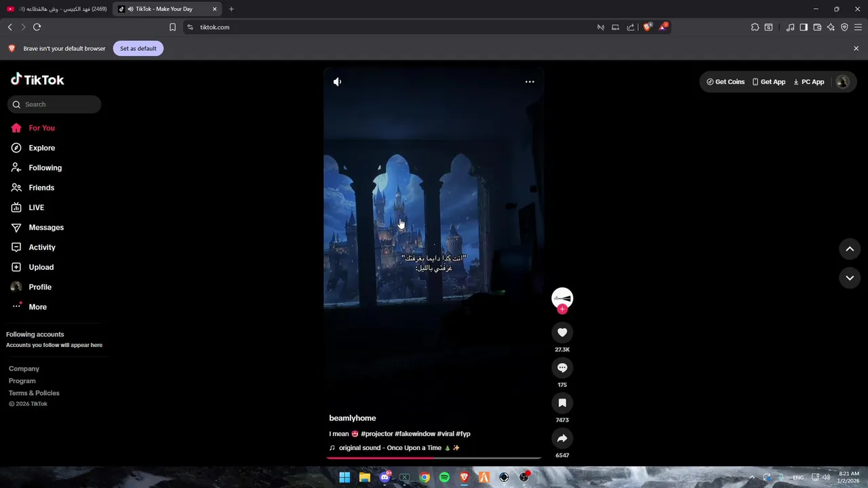Mute the video using the speaker icon
This screenshot has height=488, width=868.
click(337, 82)
